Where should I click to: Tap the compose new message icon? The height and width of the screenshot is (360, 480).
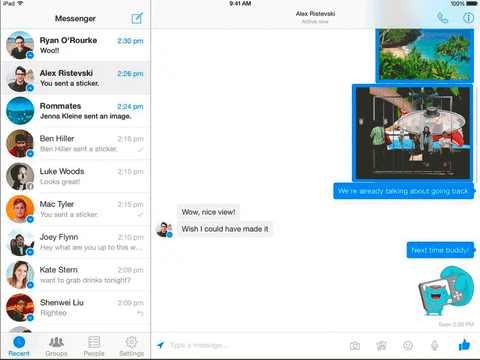coord(137,18)
